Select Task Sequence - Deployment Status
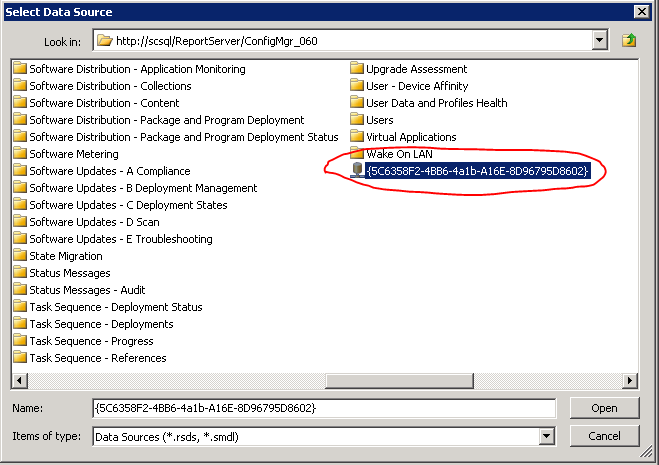This screenshot has width=659, height=465. [116, 307]
